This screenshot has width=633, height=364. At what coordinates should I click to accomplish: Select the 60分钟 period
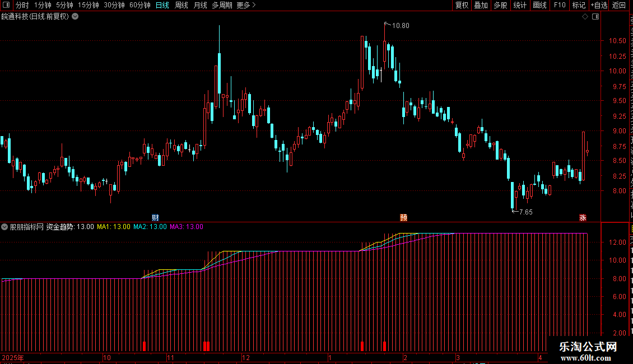tap(139, 5)
